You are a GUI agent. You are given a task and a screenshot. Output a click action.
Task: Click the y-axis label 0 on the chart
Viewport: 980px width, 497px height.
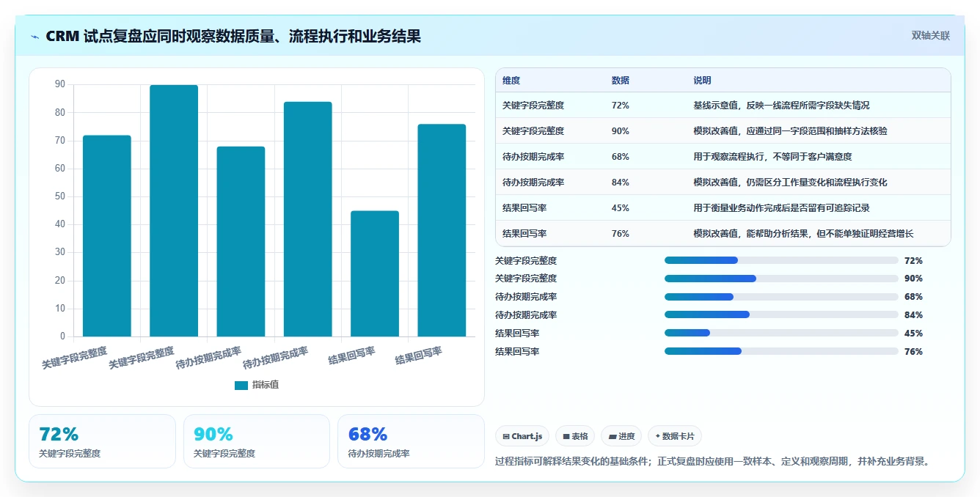click(x=62, y=336)
